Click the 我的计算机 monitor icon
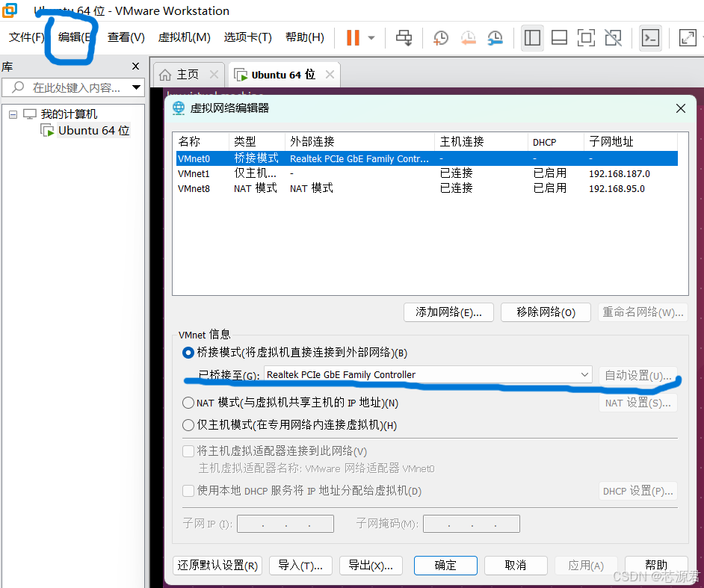Screen dimensions: 704x588 pos(30,114)
